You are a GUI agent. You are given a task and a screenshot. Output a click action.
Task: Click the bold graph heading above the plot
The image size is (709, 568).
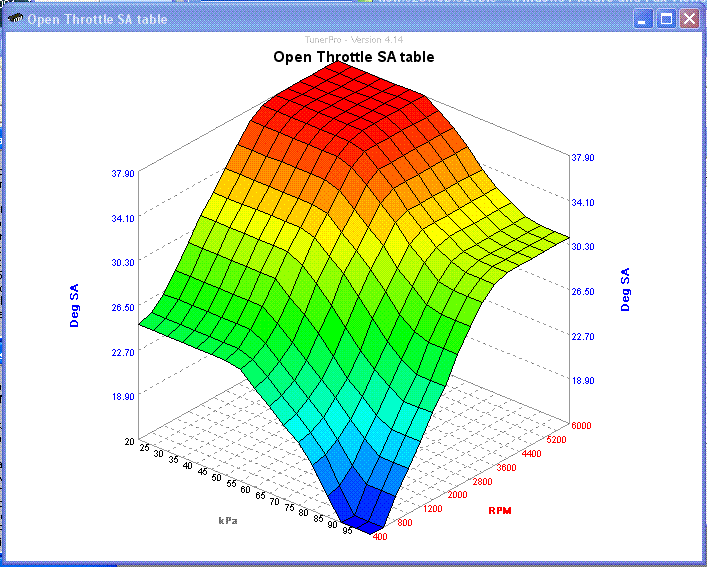point(354,57)
